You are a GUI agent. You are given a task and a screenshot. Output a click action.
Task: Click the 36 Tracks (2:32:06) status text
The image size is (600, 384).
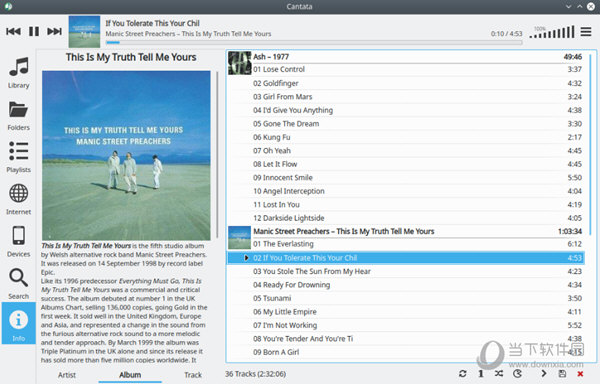click(255, 374)
